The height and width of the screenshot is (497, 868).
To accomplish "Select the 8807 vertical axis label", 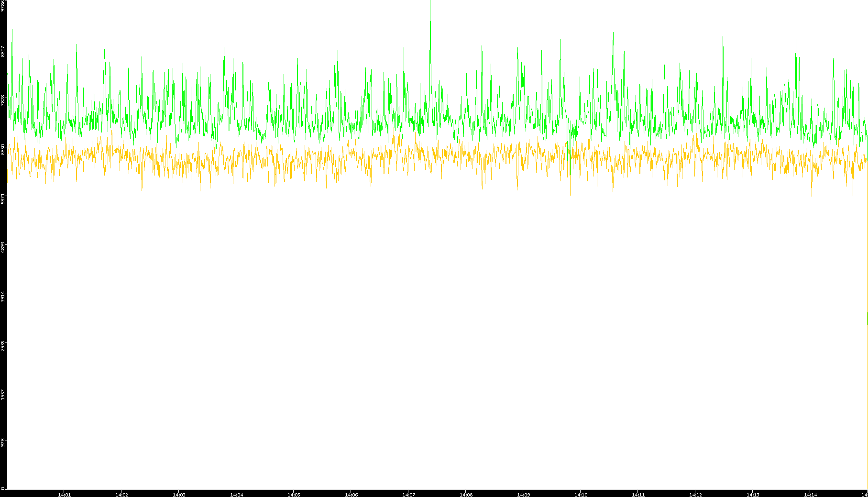I will coord(3,51).
